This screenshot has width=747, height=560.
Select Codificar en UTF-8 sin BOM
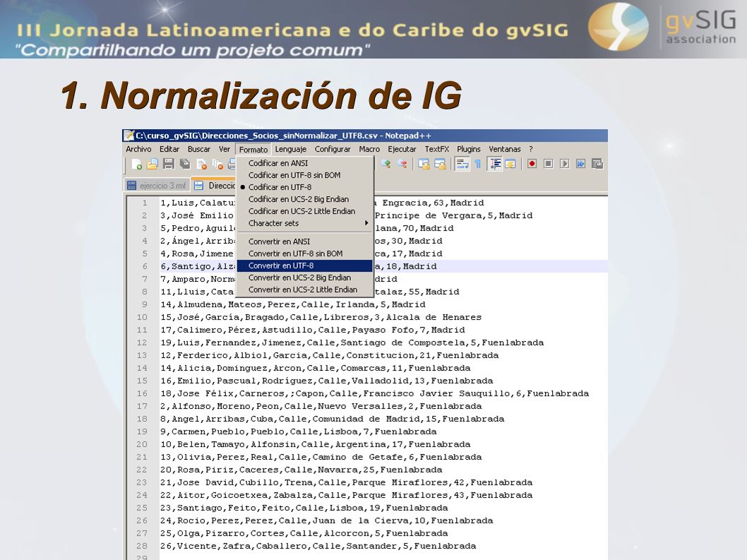click(x=304, y=175)
